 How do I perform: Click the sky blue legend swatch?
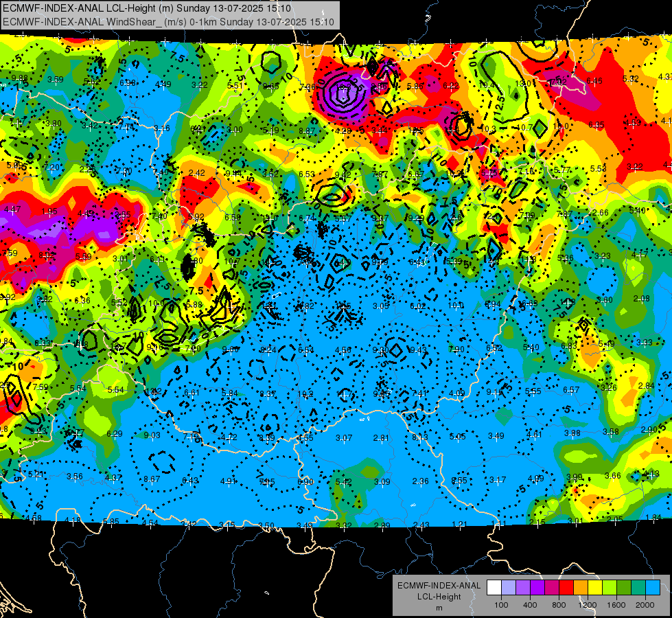pos(653,588)
